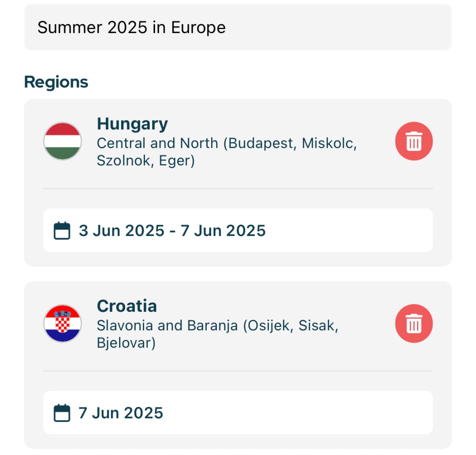This screenshot has height=455, width=476.
Task: Change Hungary end date 7 Jun 2025
Action: [223, 231]
